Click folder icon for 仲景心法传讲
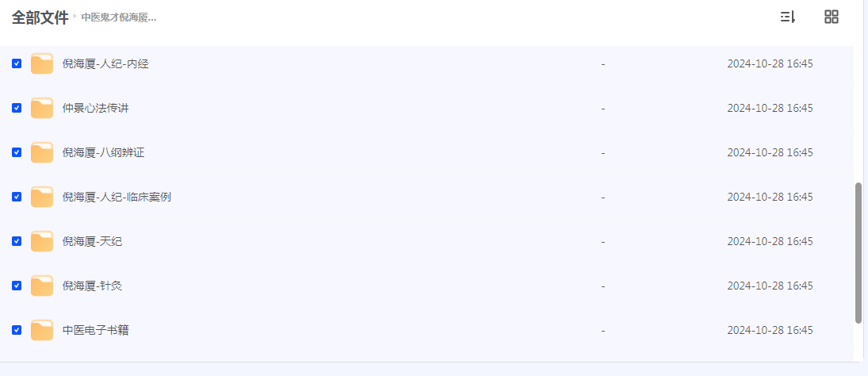 42,108
